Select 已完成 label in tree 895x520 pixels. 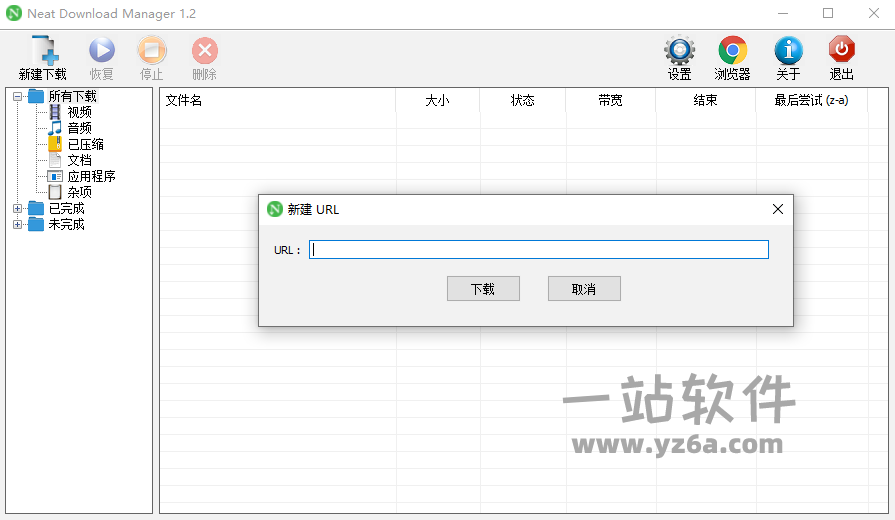pos(66,208)
